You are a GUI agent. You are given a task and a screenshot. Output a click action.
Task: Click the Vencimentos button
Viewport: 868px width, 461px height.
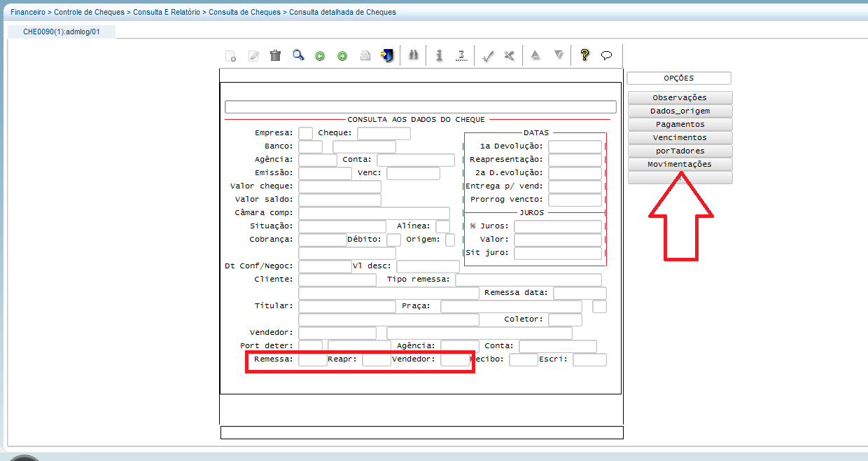[x=680, y=137]
